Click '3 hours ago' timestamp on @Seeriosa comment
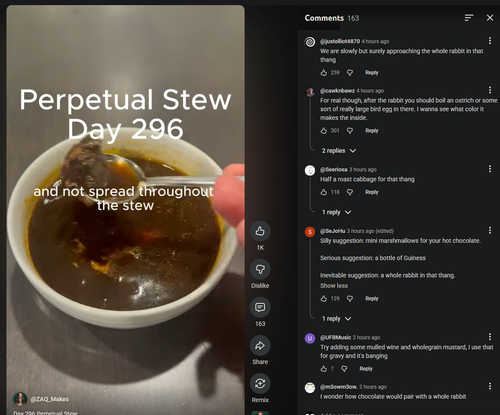500x415 pixels. (x=363, y=170)
